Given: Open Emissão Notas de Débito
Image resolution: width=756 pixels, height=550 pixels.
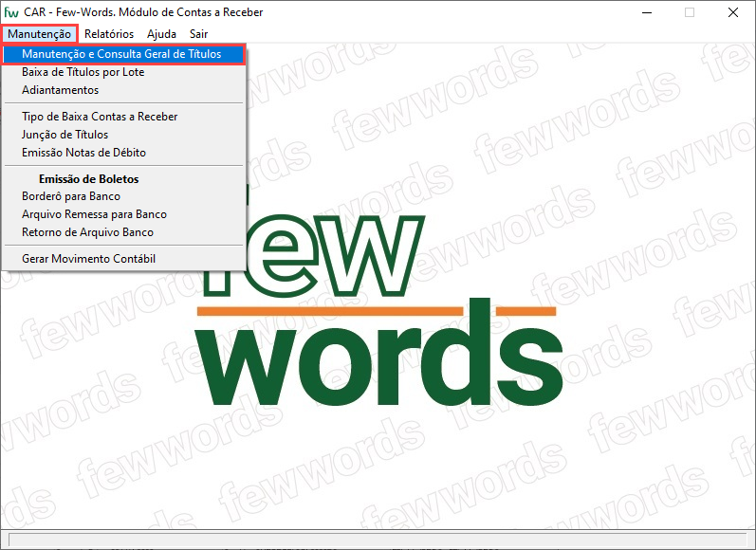Looking at the screenshot, I should click(124, 153).
